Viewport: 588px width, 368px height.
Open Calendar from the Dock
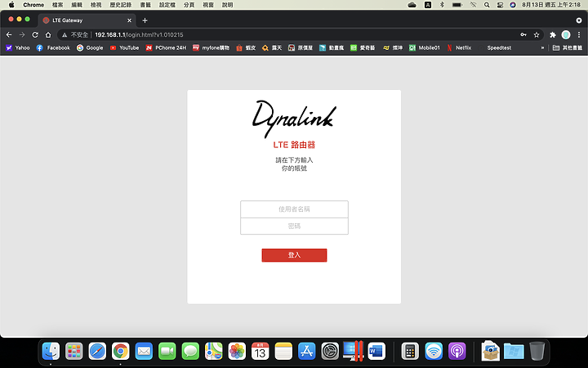[261, 352]
